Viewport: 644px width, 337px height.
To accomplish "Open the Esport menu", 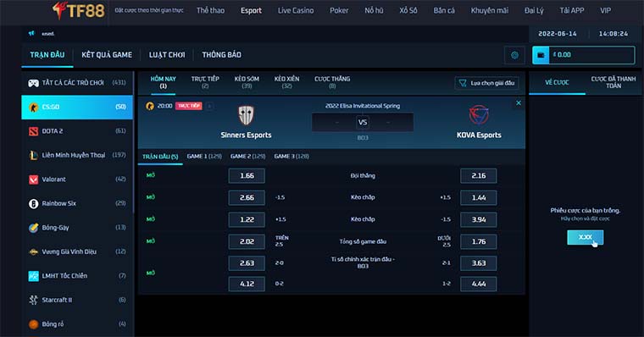I will pos(251,11).
